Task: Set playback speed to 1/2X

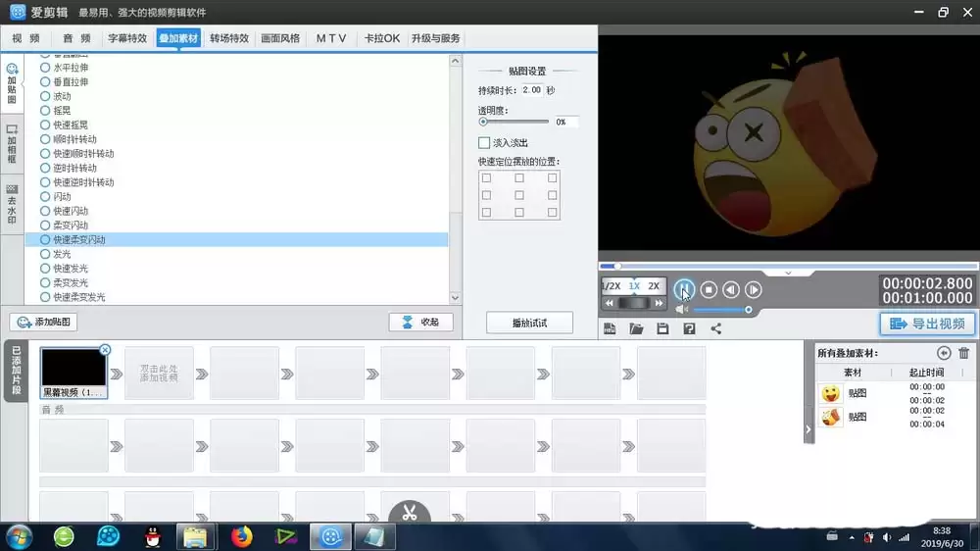Action: [x=612, y=286]
